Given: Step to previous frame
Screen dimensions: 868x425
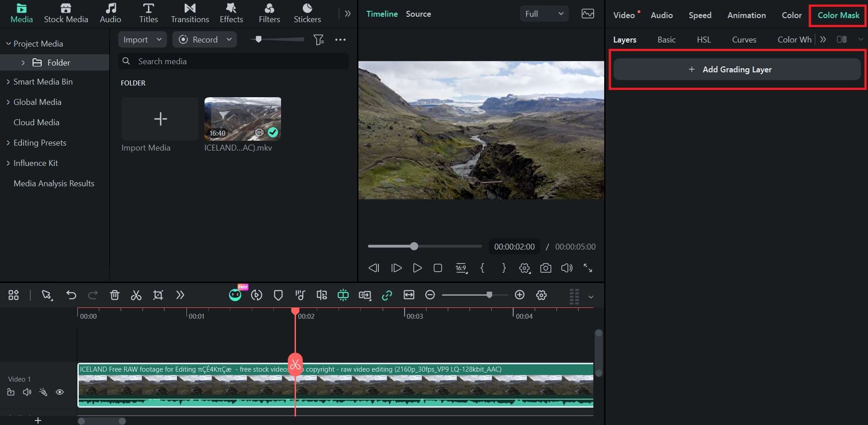Looking at the screenshot, I should tap(374, 268).
